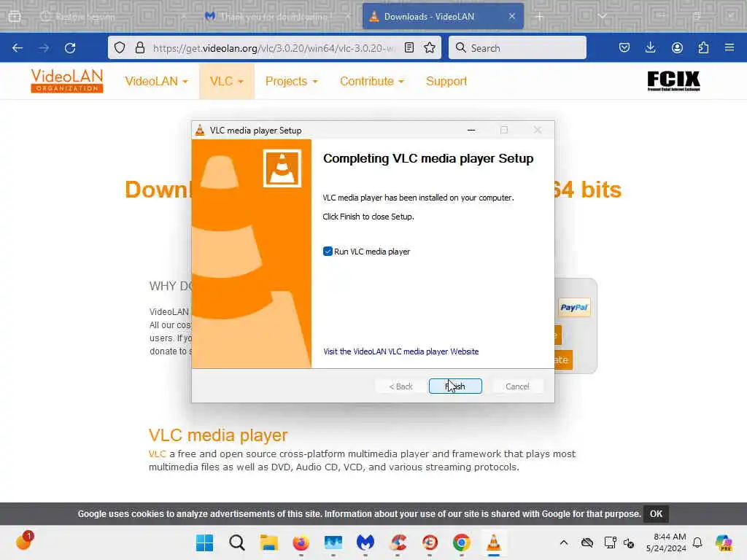
Task: Close the Downloads - VideoLAN tab
Action: pos(511,16)
